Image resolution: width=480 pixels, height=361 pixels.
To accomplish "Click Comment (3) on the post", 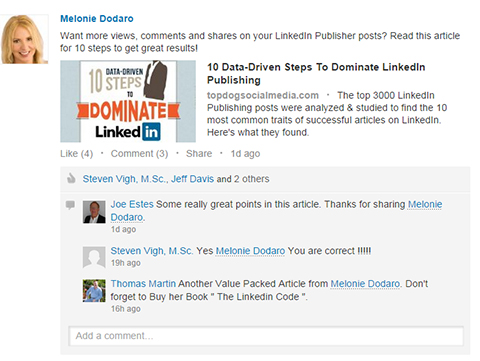I will coord(139,154).
